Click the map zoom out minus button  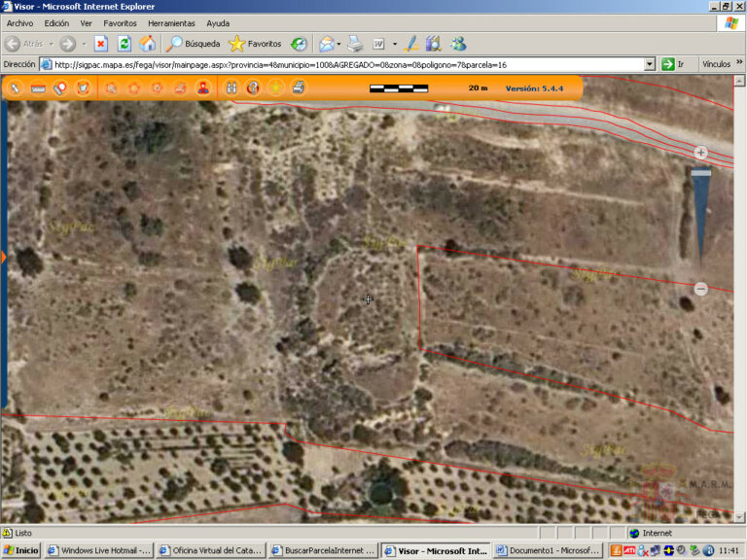[x=700, y=289]
